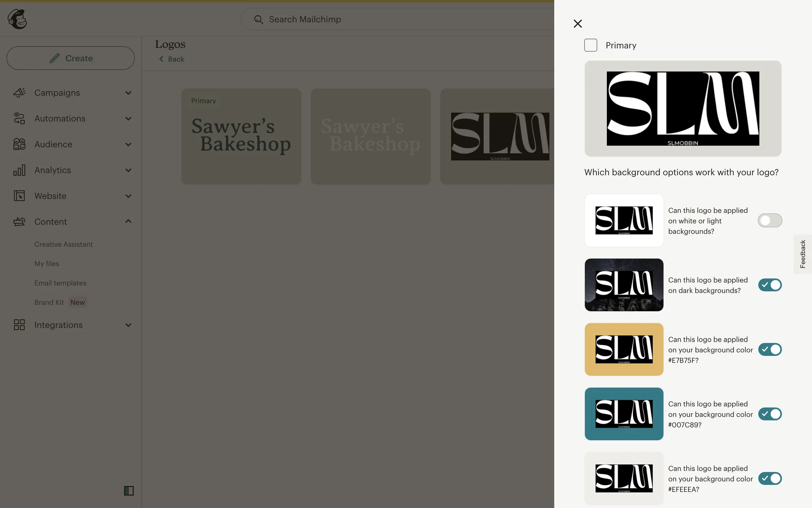Viewport: 812px width, 508px height.
Task: Disable logo on dark backgrounds toggle
Action: pyautogui.click(x=770, y=285)
